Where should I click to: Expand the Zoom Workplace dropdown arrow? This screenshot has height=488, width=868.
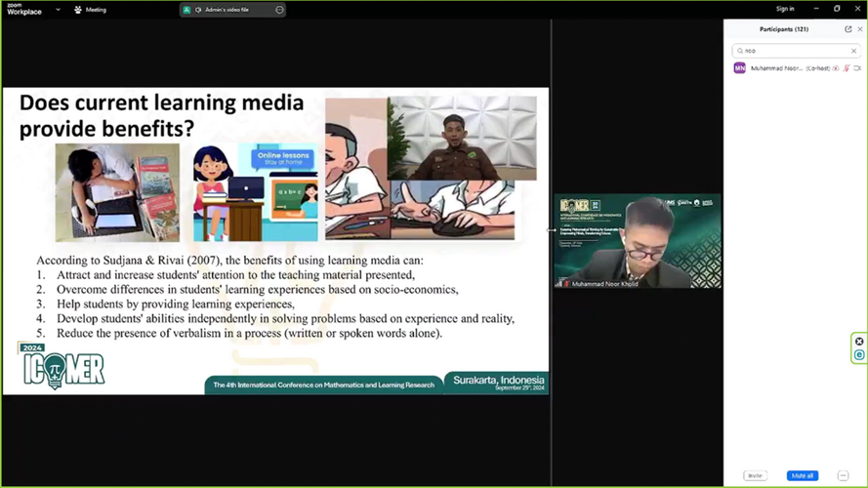pos(58,10)
